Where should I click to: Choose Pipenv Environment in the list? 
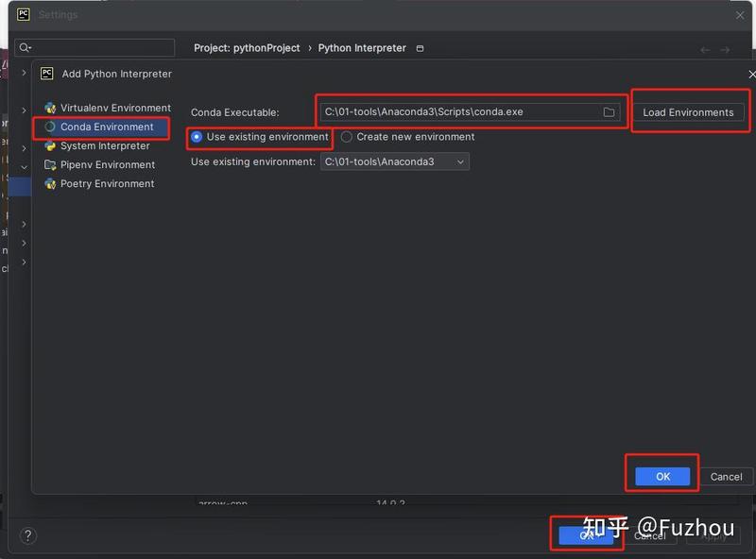pyautogui.click(x=107, y=165)
